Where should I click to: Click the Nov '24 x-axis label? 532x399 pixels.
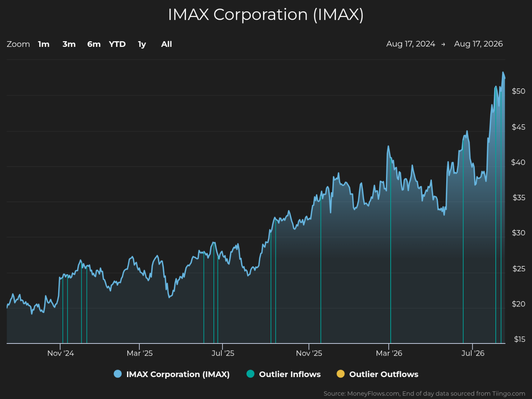click(60, 353)
